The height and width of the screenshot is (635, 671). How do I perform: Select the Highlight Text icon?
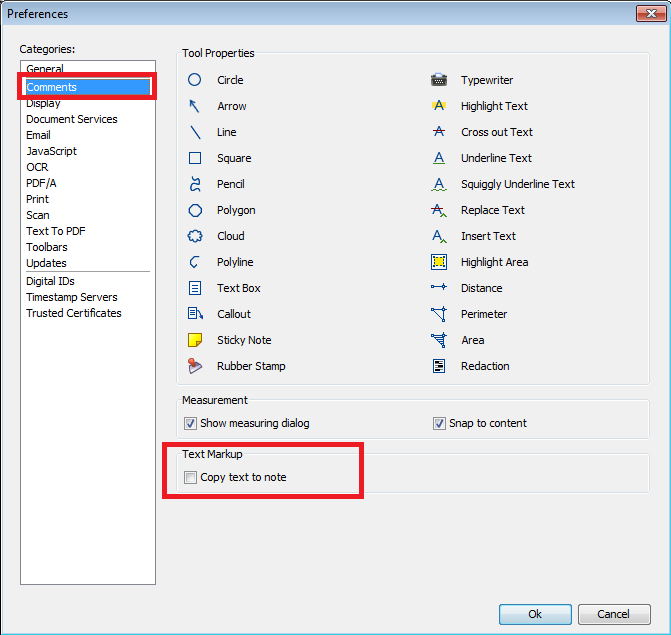tap(439, 105)
